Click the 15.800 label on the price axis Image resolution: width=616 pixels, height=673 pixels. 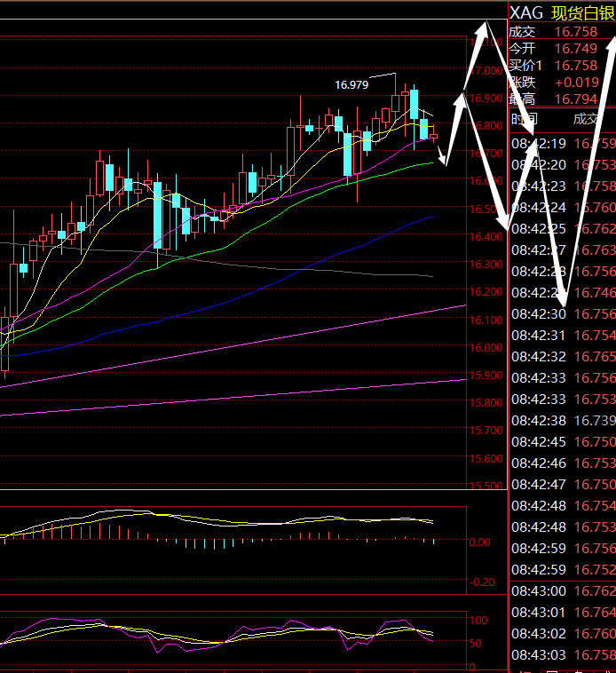[486, 402]
